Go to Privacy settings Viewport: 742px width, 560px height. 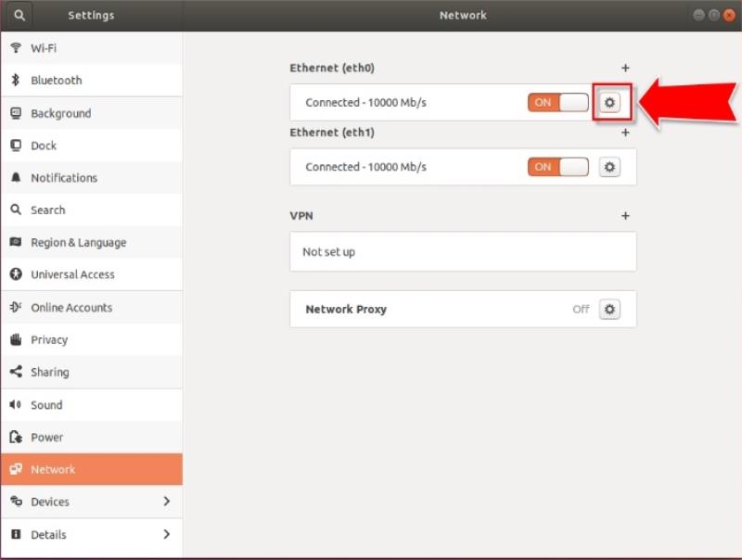pos(49,340)
